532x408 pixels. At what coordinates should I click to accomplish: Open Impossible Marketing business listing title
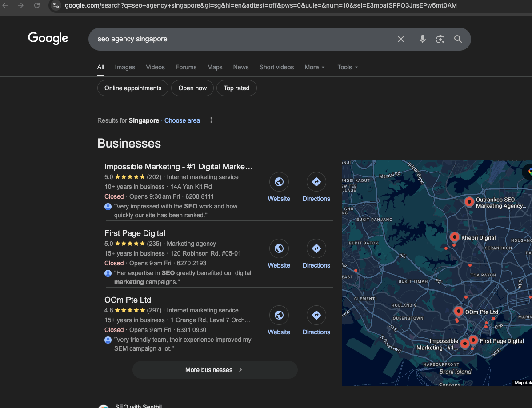click(x=179, y=167)
